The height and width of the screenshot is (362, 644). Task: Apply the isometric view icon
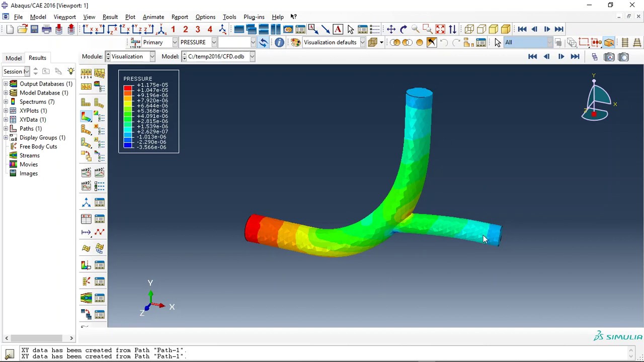point(161,29)
